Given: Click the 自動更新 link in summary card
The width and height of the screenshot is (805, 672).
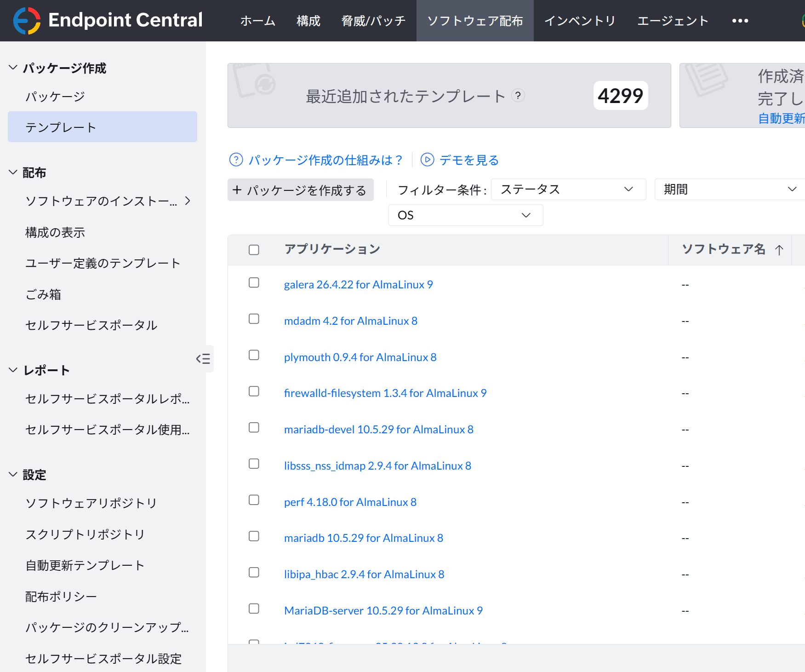Looking at the screenshot, I should pyautogui.click(x=782, y=118).
